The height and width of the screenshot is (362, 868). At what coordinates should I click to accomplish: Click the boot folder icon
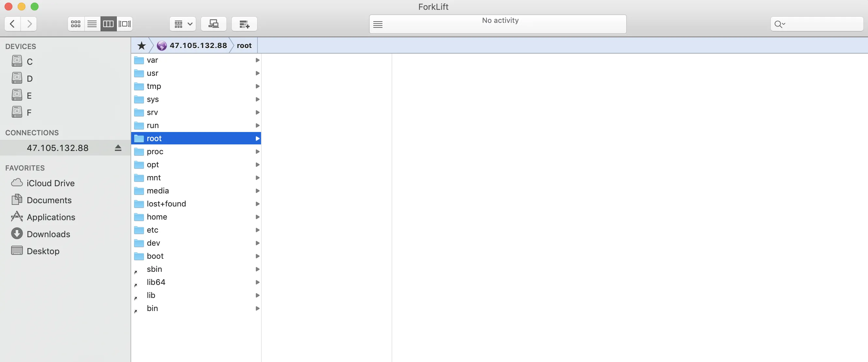139,256
